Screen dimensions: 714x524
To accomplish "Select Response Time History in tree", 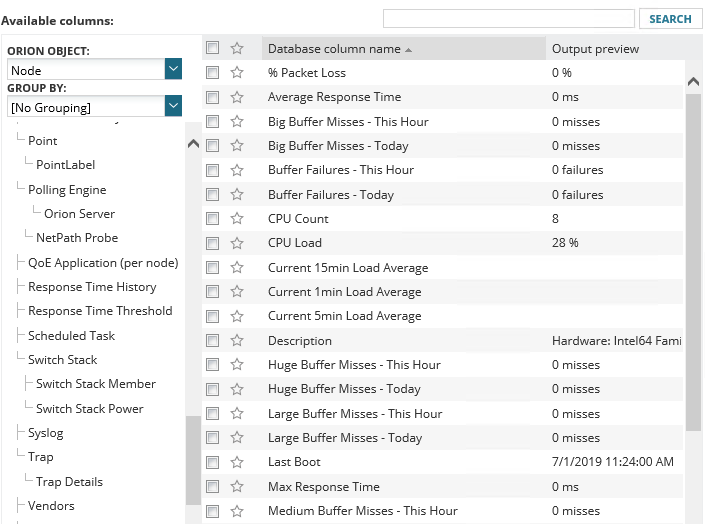I will (x=92, y=287).
